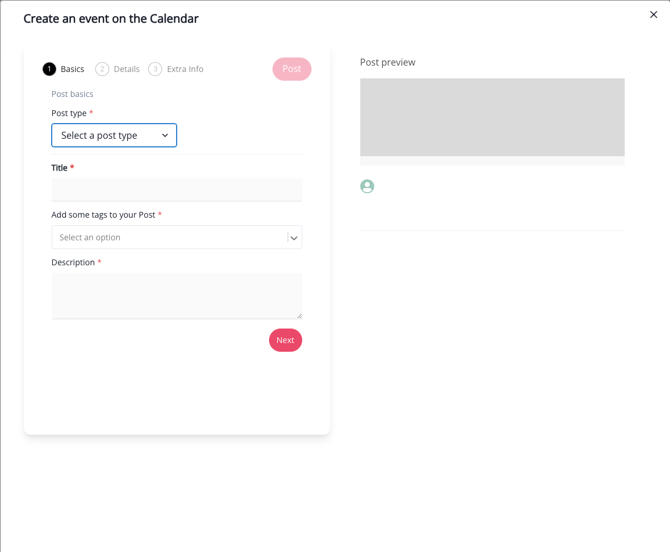
Task: Jump to the Extra Info step label
Action: (185, 69)
